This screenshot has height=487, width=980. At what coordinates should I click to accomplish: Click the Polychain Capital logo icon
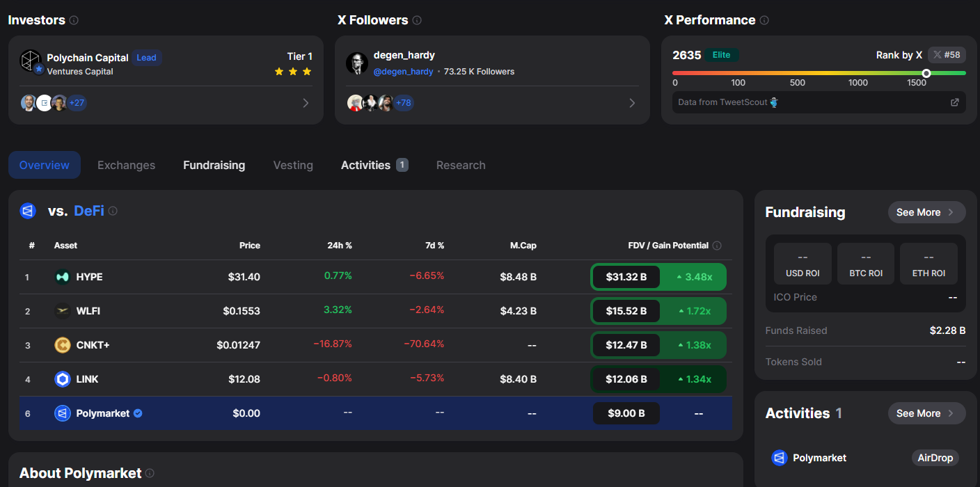[31, 61]
